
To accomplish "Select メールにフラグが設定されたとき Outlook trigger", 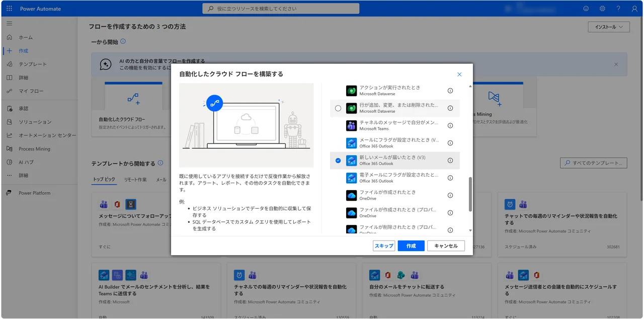I will pyautogui.click(x=395, y=143).
